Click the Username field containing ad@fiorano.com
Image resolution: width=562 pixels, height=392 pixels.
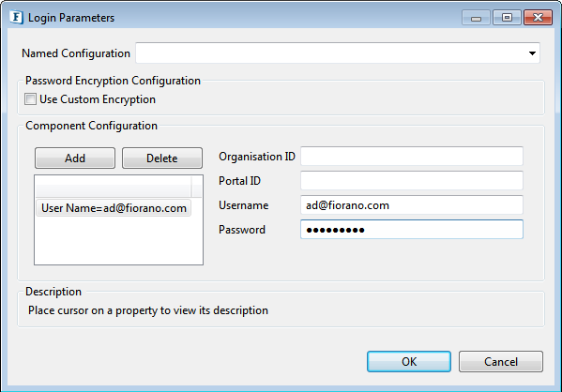(412, 205)
